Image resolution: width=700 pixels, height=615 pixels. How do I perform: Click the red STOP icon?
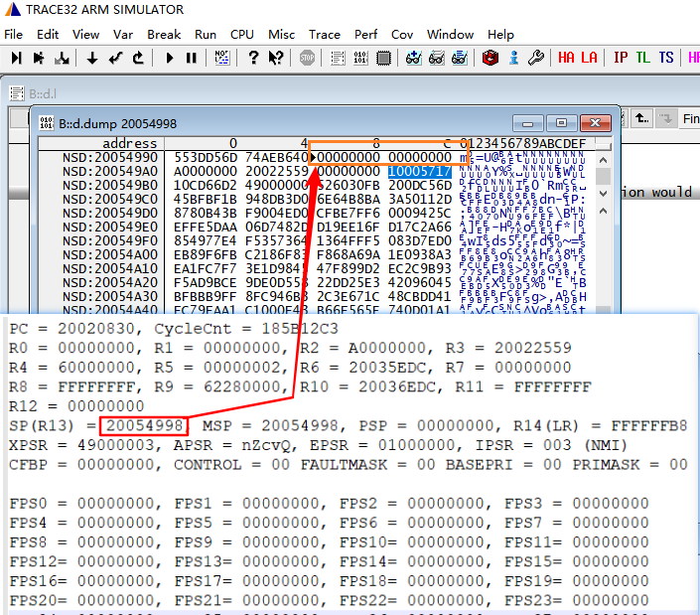307,58
